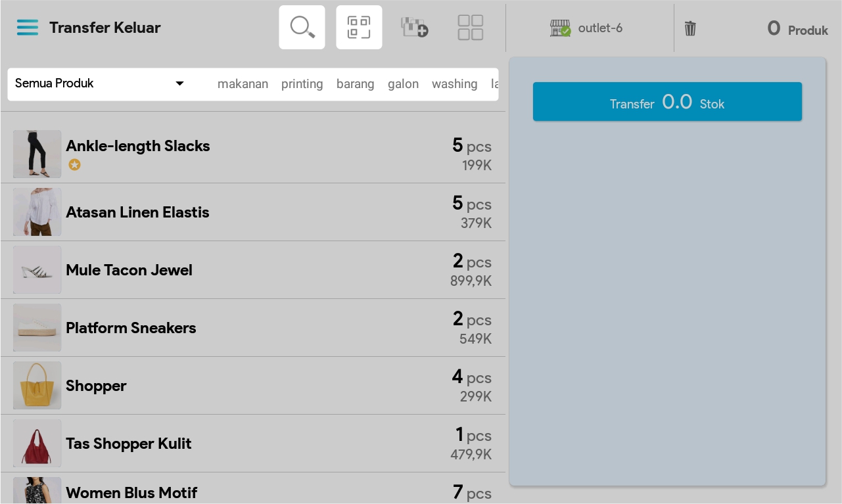This screenshot has height=504, width=842.
Task: Open the hamburger menu
Action: [28, 28]
